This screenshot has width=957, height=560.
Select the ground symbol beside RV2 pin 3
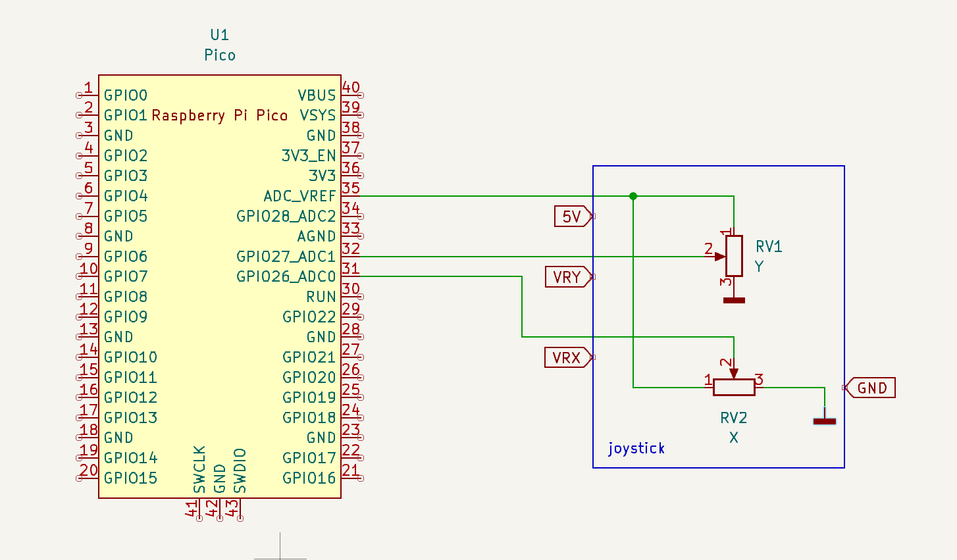tap(825, 420)
